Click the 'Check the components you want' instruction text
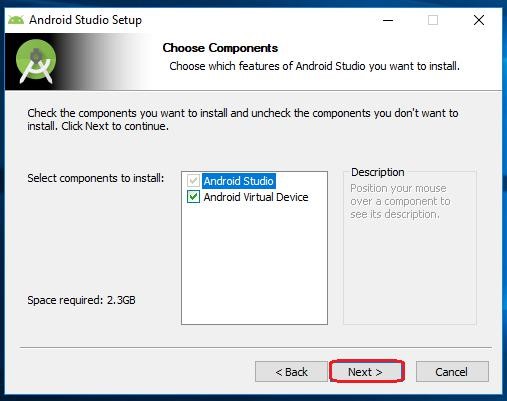This screenshot has width=507, height=401. pyautogui.click(x=243, y=119)
